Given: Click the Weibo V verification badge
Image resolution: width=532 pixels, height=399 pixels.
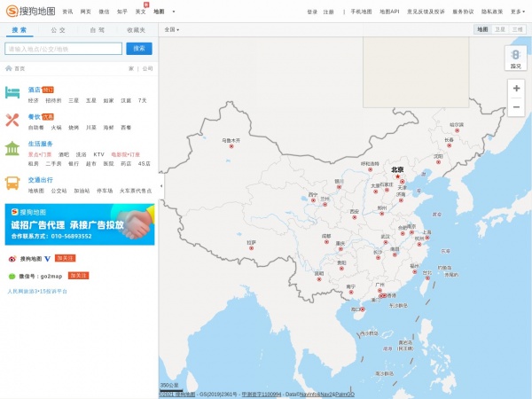Looking at the screenshot, I should point(48,259).
